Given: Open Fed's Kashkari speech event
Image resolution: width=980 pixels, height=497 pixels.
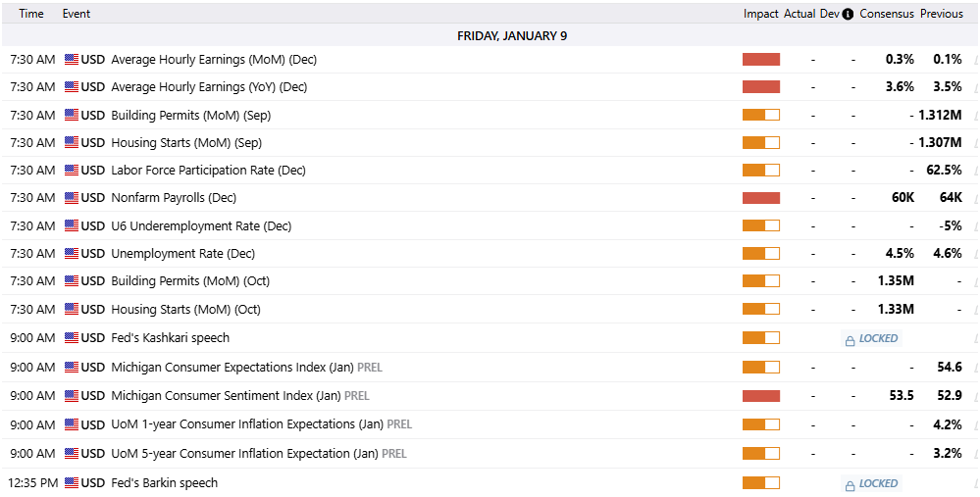Looking at the screenshot, I should pyautogui.click(x=170, y=338).
